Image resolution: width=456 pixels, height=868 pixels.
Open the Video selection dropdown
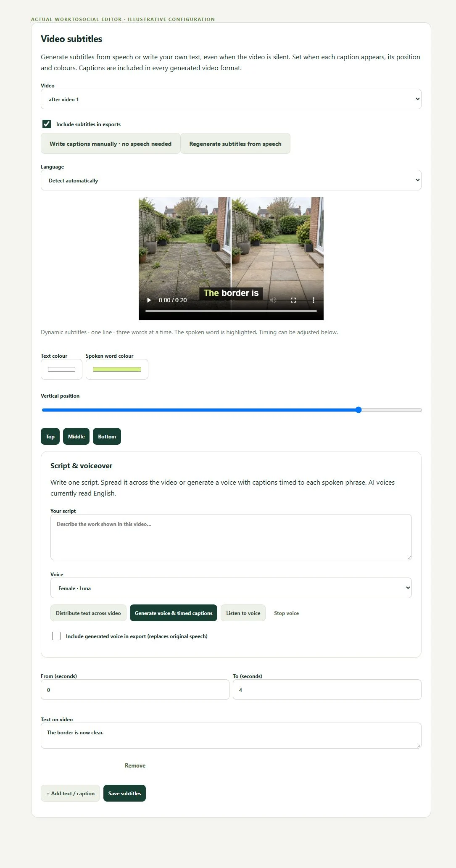tap(231, 99)
